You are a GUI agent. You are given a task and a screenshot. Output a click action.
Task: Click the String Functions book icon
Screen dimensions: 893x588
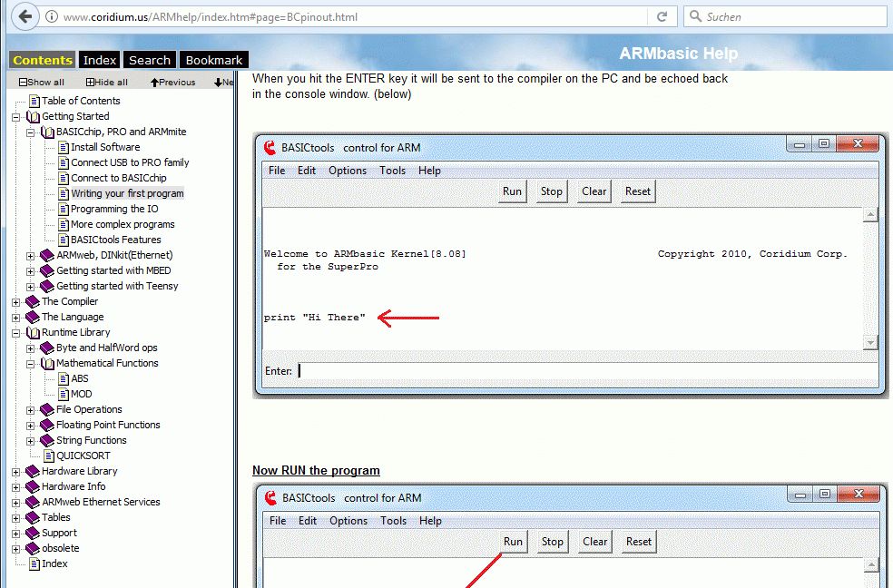coord(47,441)
